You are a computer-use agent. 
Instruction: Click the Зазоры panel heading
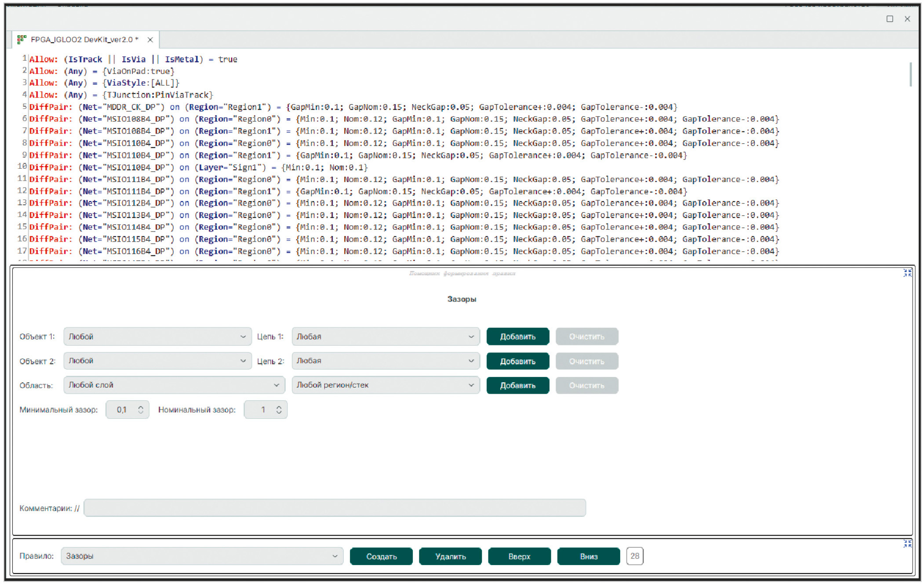tap(462, 299)
